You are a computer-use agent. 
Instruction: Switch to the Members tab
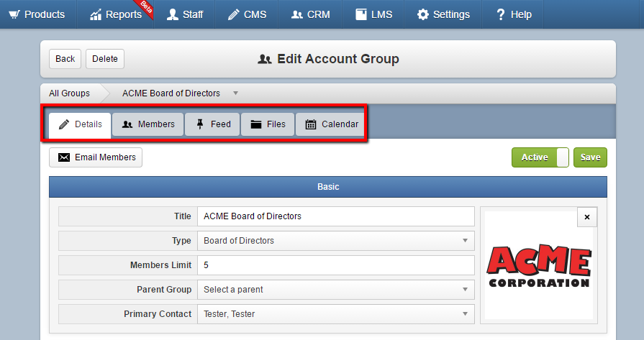148,124
